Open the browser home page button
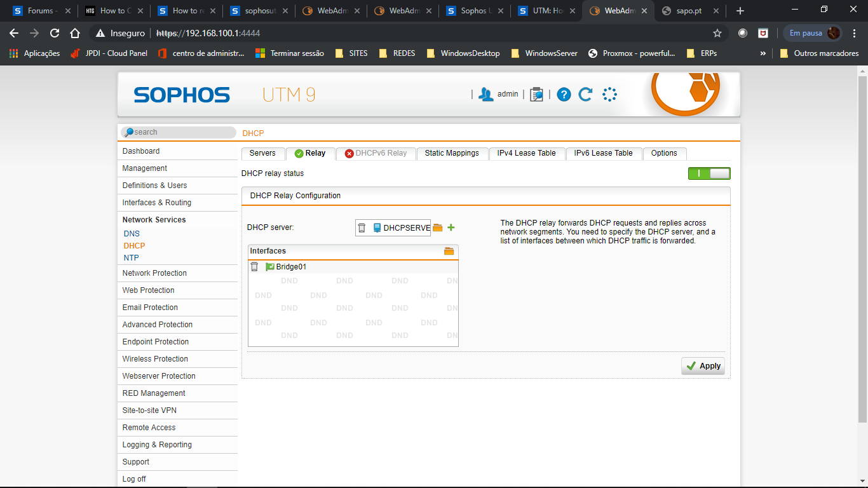The width and height of the screenshot is (868, 488). tap(75, 33)
